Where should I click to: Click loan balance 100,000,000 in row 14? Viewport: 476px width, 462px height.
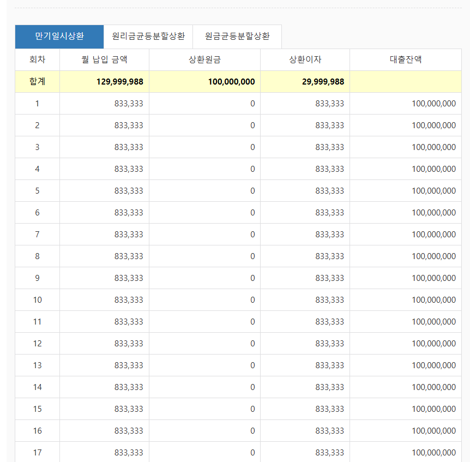coord(434,387)
